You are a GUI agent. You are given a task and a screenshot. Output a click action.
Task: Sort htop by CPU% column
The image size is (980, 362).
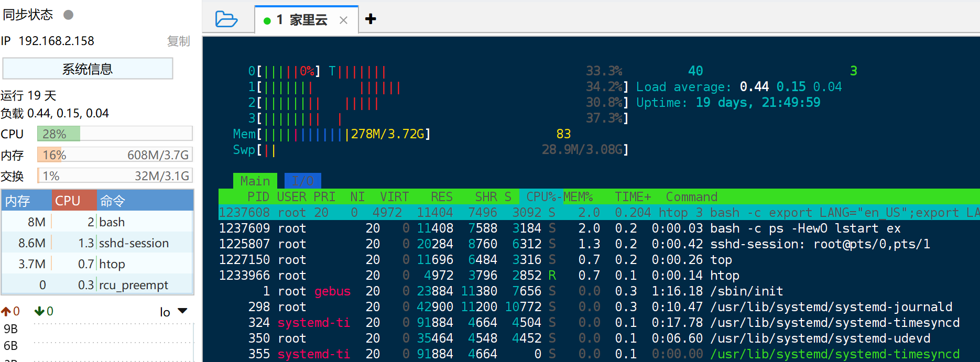541,196
